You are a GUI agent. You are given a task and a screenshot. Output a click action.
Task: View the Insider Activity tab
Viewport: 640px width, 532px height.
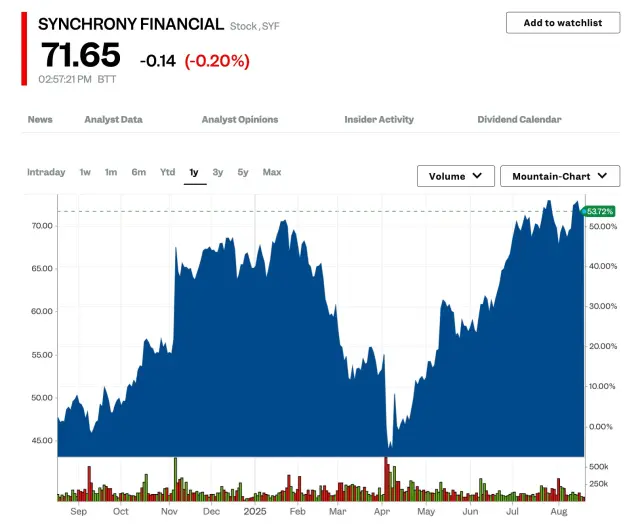(379, 120)
